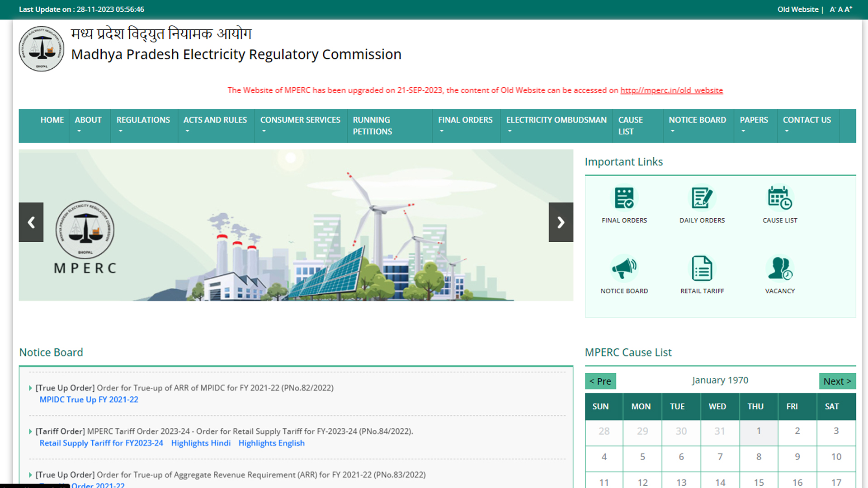Click the Next month button
868x488 pixels.
click(x=837, y=381)
